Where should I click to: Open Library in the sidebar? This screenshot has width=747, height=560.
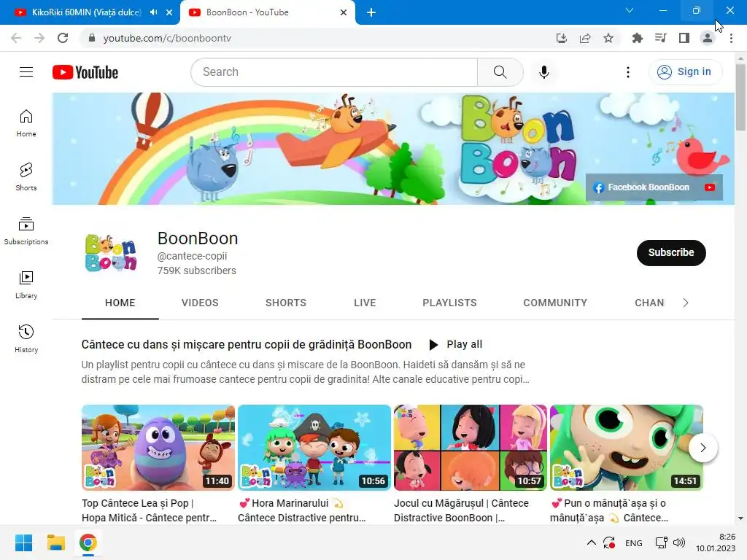coord(26,285)
